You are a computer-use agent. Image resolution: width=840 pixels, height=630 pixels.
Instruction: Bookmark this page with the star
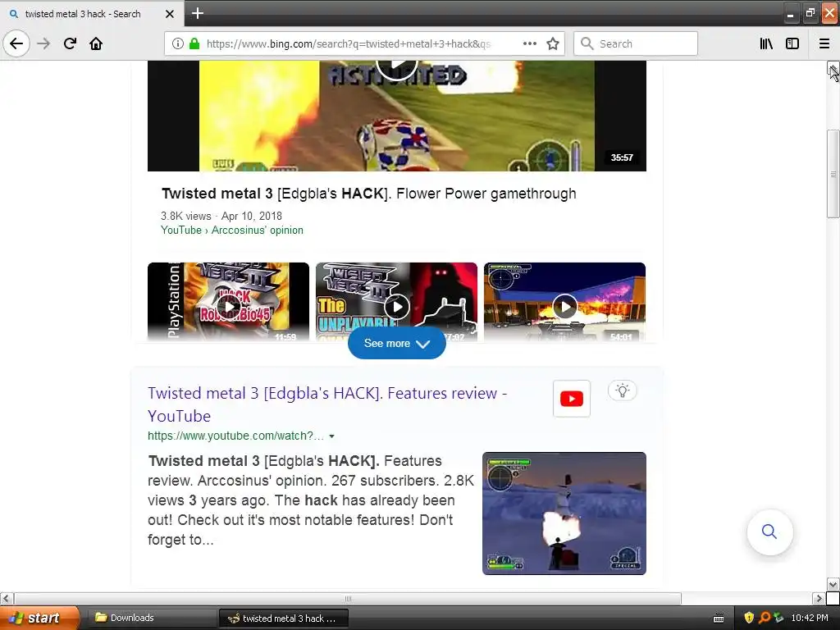(553, 43)
